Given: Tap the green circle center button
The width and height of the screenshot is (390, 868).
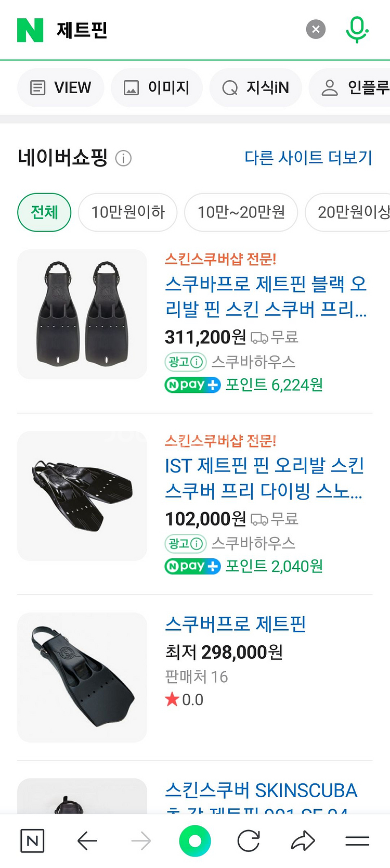Looking at the screenshot, I should tap(195, 840).
